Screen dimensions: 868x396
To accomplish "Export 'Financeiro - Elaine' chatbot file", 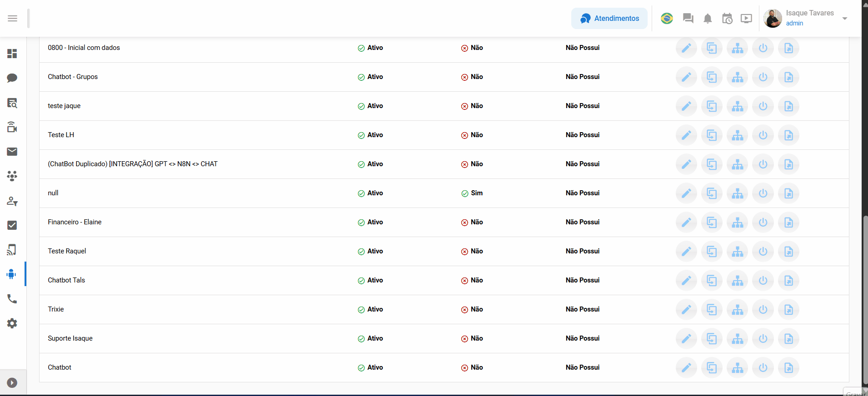I will 788,223.
